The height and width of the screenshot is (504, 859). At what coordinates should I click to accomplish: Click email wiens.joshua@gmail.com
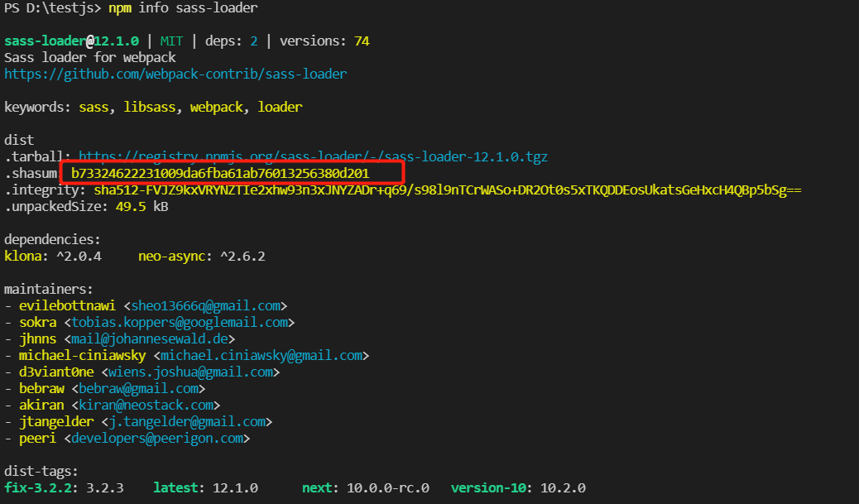[x=190, y=372]
